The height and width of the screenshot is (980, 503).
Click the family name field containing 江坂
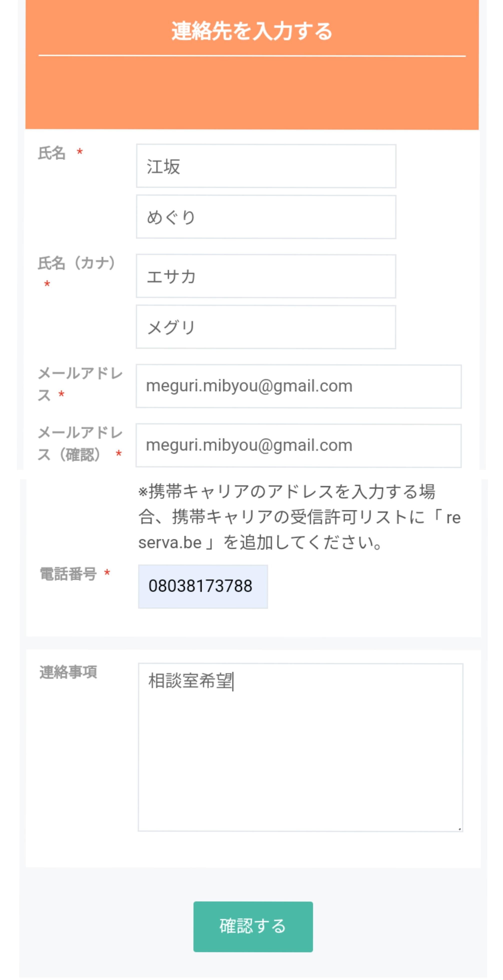click(x=266, y=166)
